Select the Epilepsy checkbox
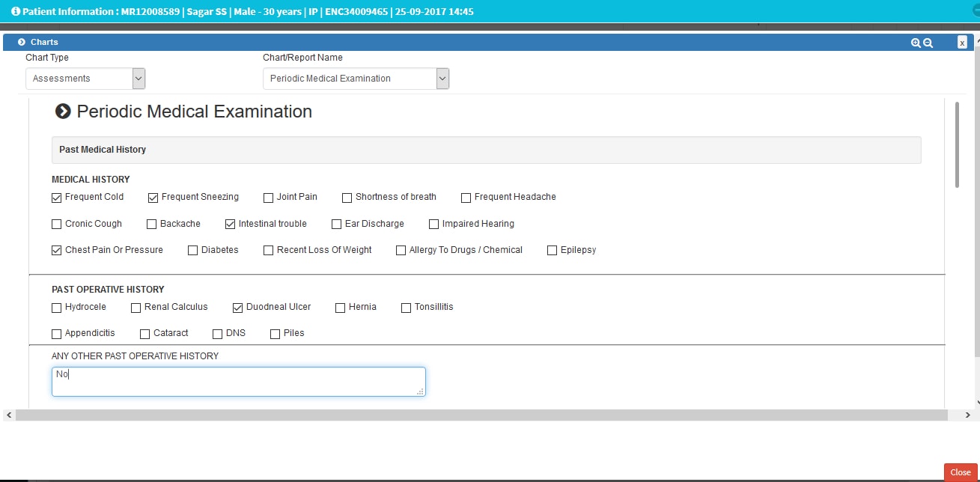The height and width of the screenshot is (482, 980). (553, 251)
